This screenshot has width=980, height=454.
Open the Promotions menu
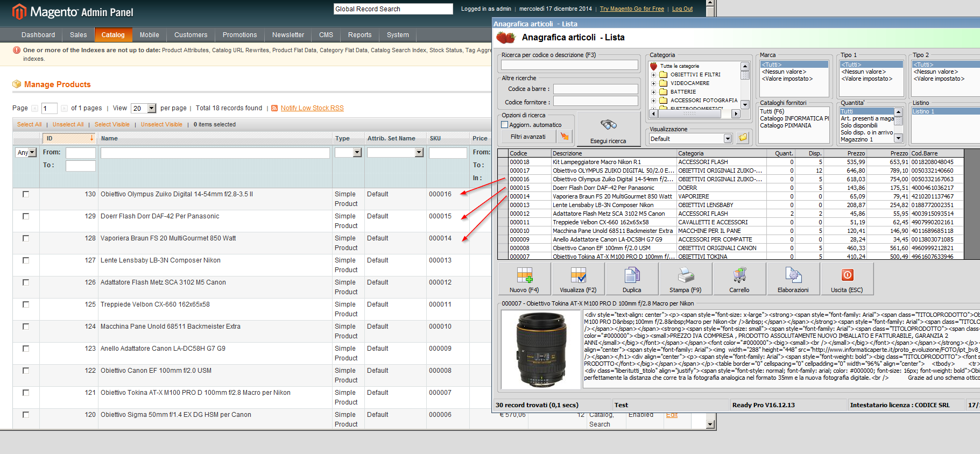pyautogui.click(x=240, y=35)
